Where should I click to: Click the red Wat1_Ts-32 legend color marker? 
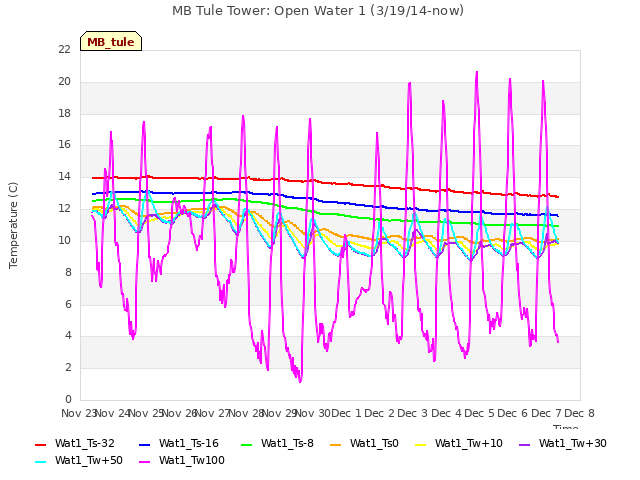point(40,444)
